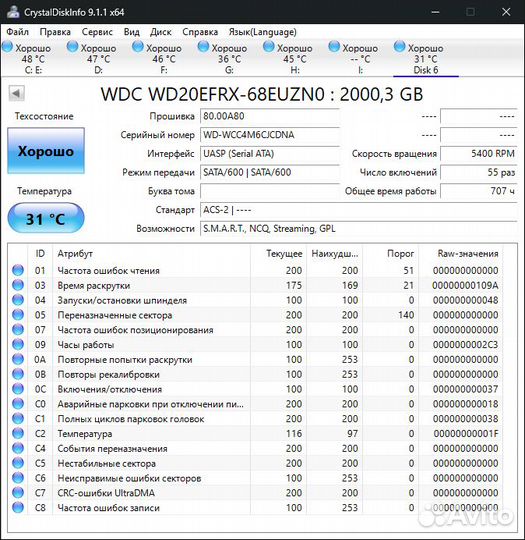Select disk G: at 36 °C
Viewport: 525px width, 540px height.
coord(224,59)
